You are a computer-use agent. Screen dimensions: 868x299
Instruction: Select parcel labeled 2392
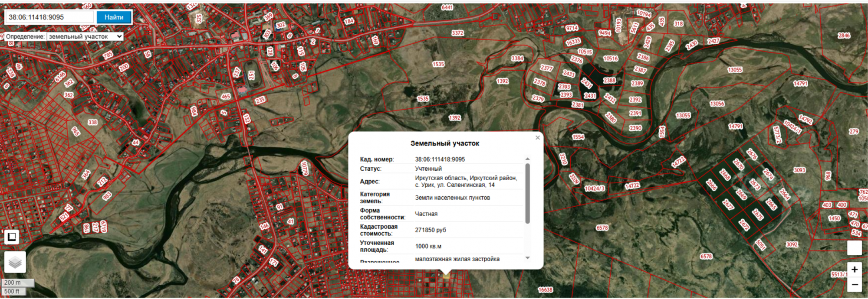[x=635, y=100]
